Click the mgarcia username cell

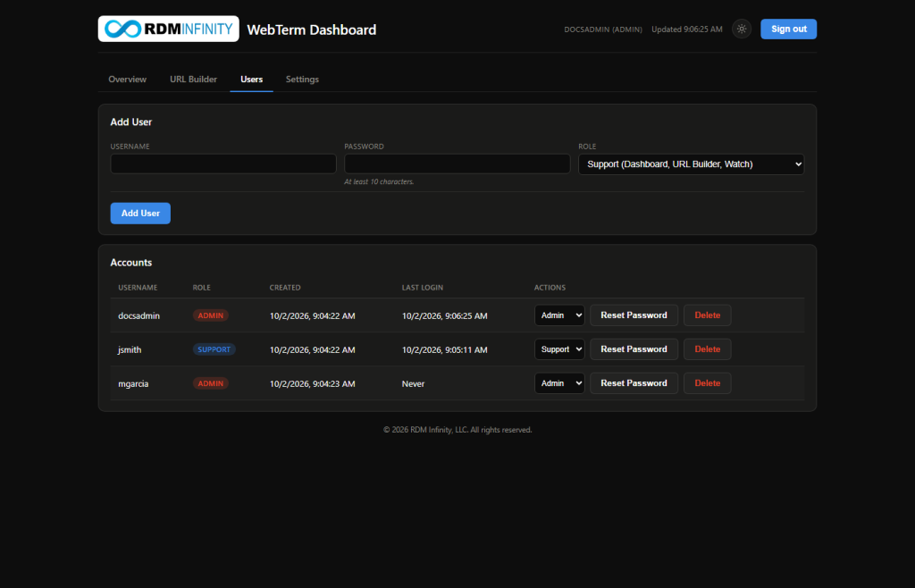coord(133,383)
